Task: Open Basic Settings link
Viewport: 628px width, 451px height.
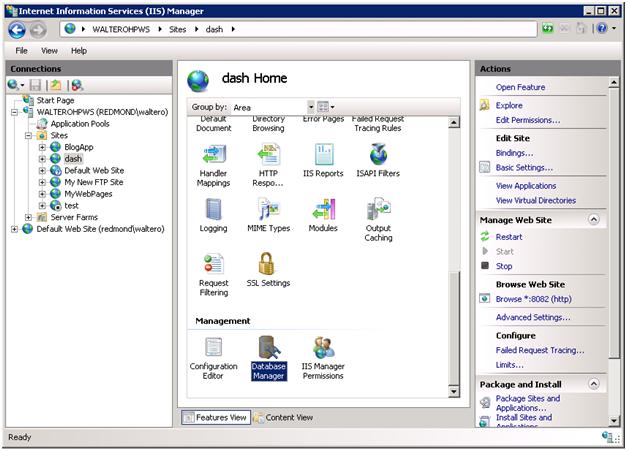Action: (x=524, y=168)
